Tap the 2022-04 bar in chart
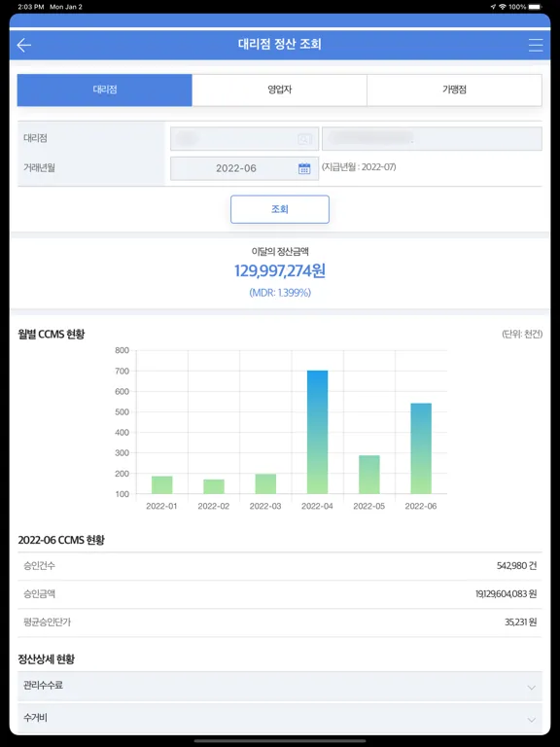Image resolution: width=560 pixels, height=747 pixels. point(317,432)
